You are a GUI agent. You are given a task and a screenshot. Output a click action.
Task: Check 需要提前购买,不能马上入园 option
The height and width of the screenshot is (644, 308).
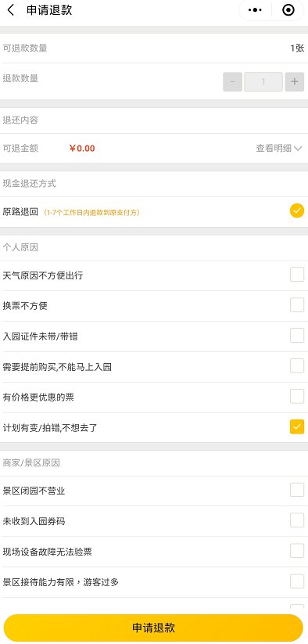pos(297,365)
